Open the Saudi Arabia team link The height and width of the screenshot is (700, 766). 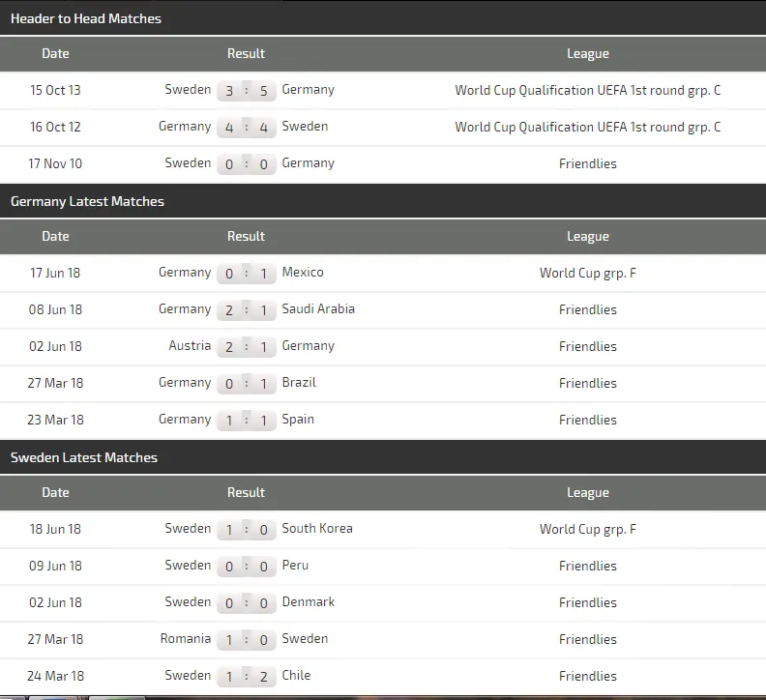(318, 309)
